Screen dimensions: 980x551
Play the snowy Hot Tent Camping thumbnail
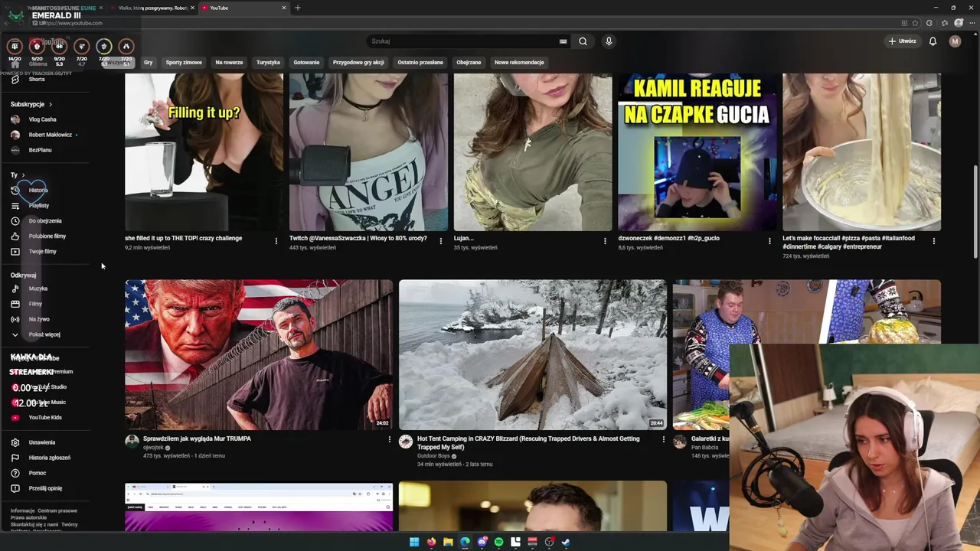[x=532, y=354]
